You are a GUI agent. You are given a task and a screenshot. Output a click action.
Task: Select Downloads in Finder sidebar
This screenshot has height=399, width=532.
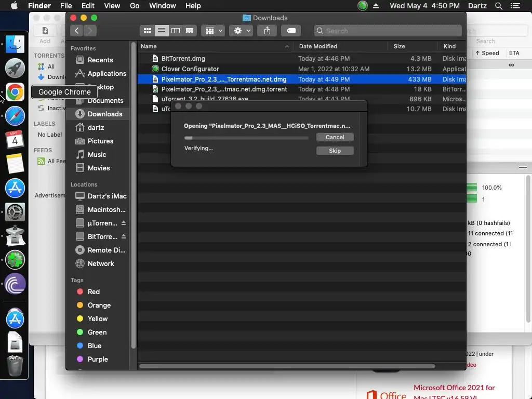tap(98, 114)
